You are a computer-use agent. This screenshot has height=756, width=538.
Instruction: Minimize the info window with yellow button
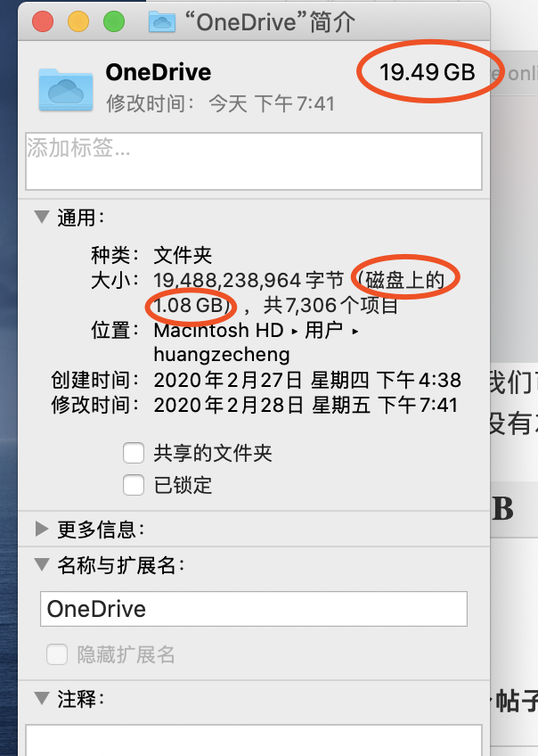coord(78,21)
